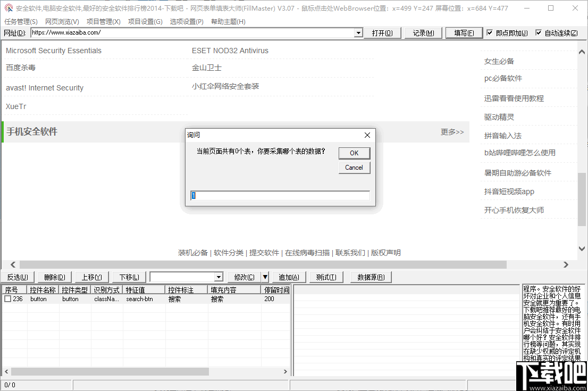This screenshot has height=391, width=588.
Task: Open the 装机必备 link on the webpage
Action: (x=193, y=253)
